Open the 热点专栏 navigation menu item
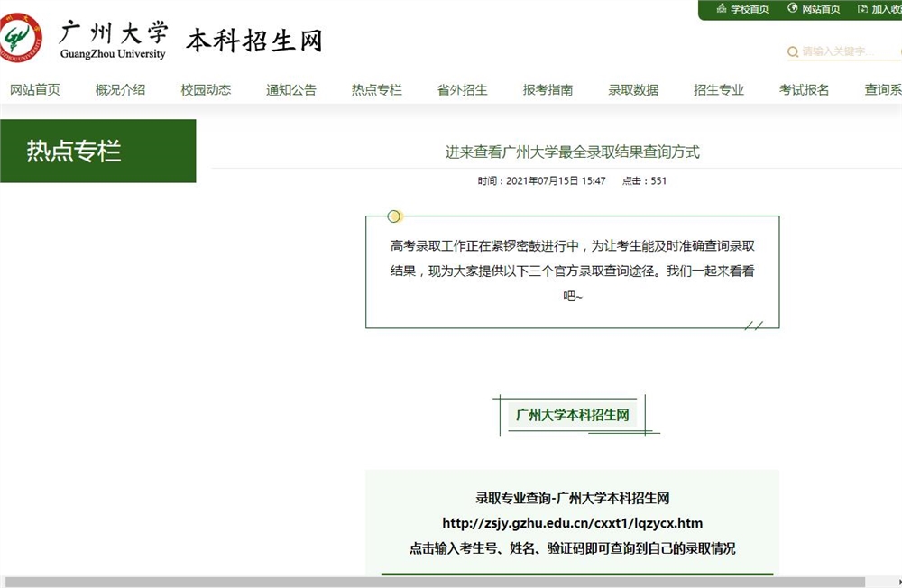Screen dimensions: 902x588 click(377, 90)
